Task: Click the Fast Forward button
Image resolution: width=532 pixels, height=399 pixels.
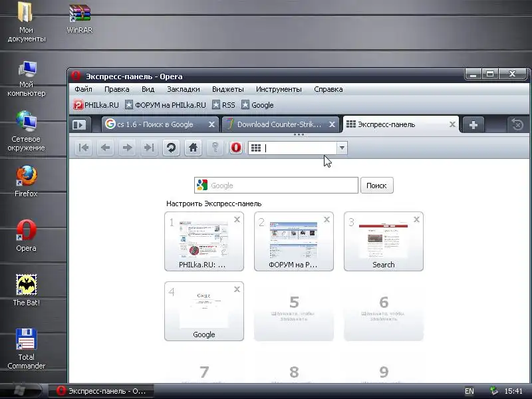Action: 149,148
